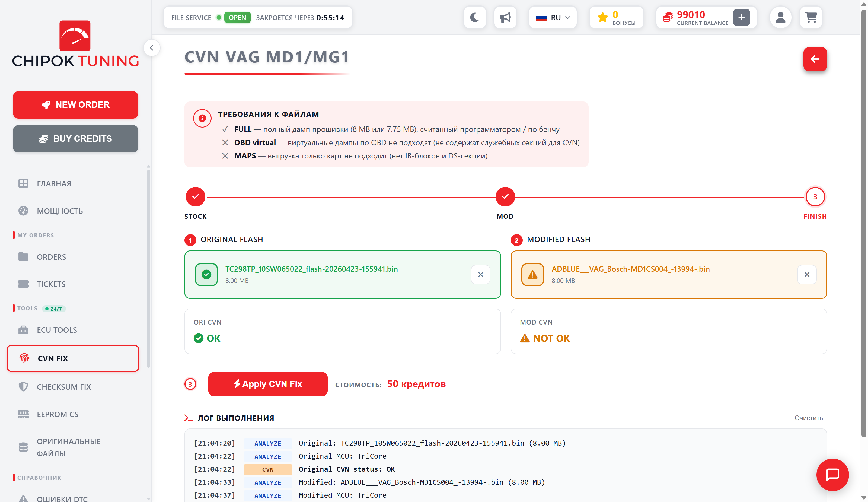Click the OPEN file service badge
The image size is (868, 502).
pyautogui.click(x=237, y=18)
